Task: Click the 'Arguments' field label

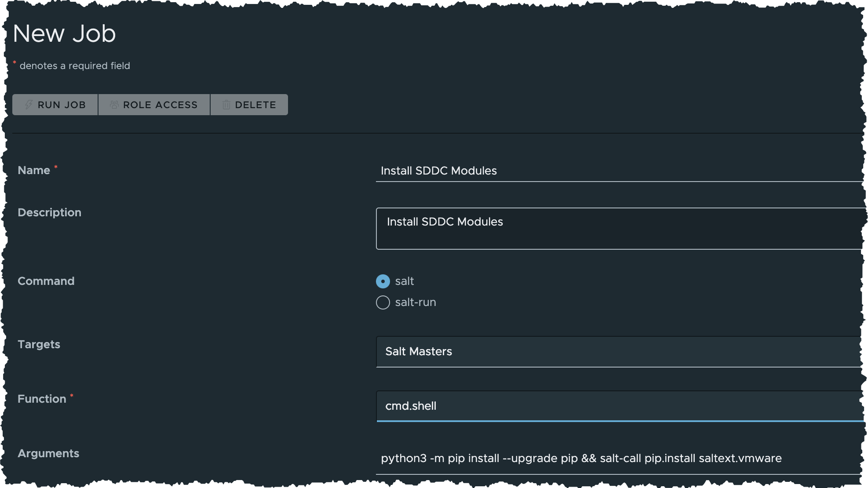Action: (x=48, y=453)
